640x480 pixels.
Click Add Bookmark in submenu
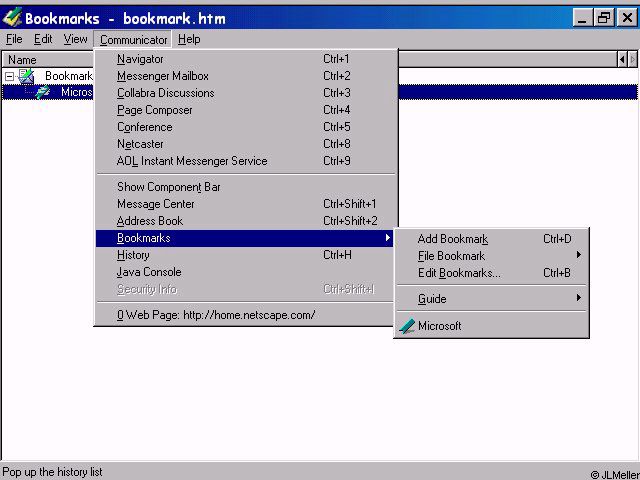tap(491, 239)
